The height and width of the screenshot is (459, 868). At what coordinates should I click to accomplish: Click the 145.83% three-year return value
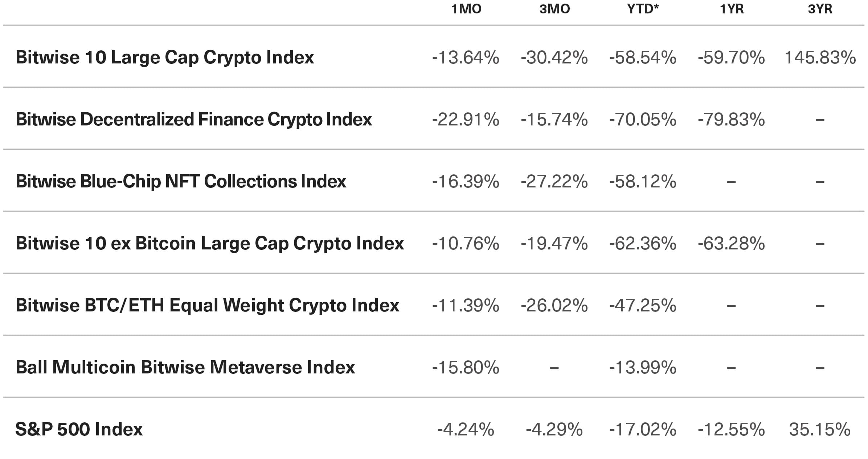pos(820,58)
